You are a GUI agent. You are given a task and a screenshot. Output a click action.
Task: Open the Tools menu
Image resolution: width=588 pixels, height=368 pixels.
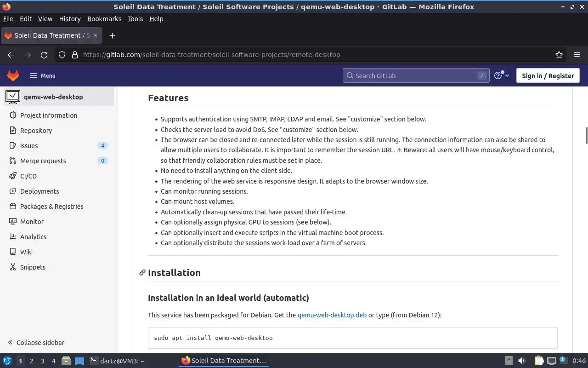coord(136,19)
